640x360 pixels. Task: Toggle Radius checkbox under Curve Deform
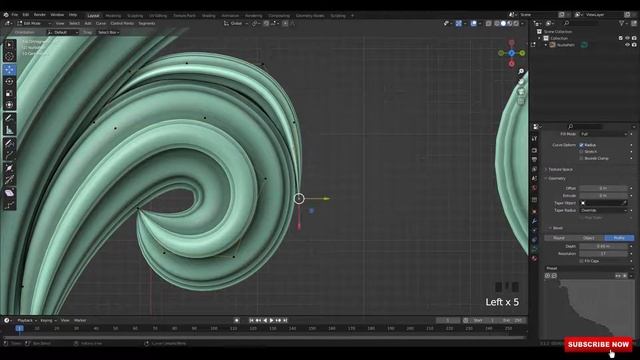coord(581,145)
